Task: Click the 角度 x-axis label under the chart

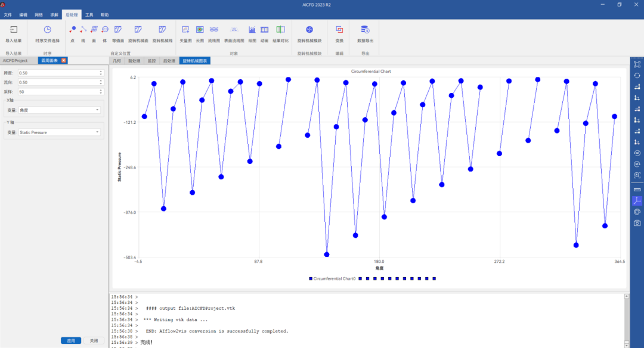Action: [x=379, y=268]
